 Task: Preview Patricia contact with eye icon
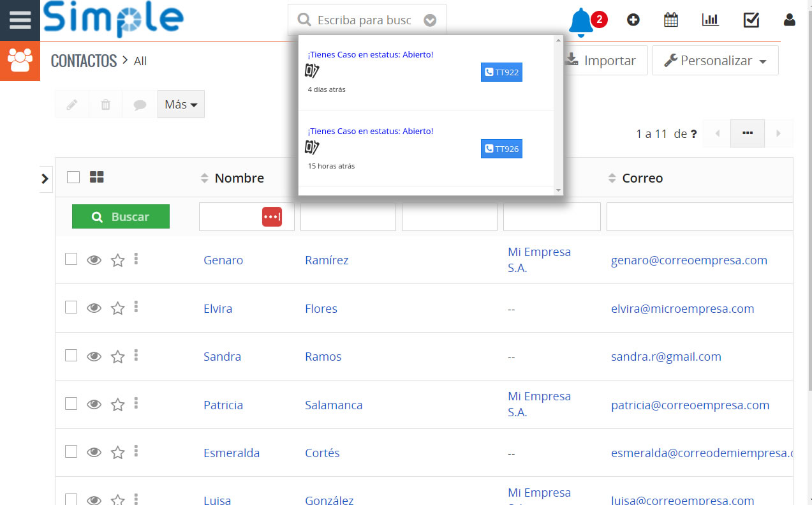(x=94, y=405)
